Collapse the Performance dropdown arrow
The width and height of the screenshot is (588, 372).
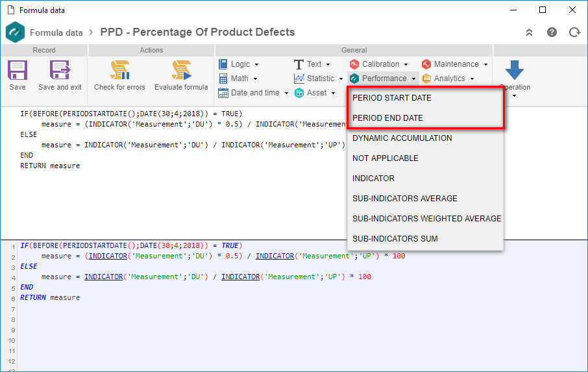coord(413,79)
